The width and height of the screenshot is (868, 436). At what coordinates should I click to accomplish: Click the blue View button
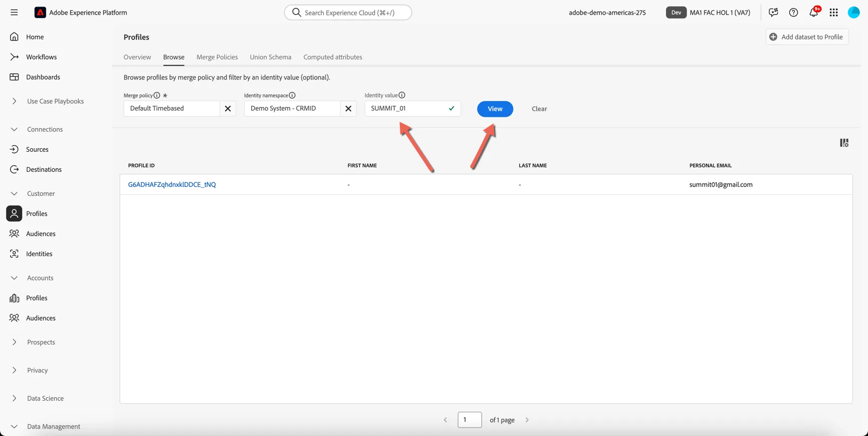495,109
